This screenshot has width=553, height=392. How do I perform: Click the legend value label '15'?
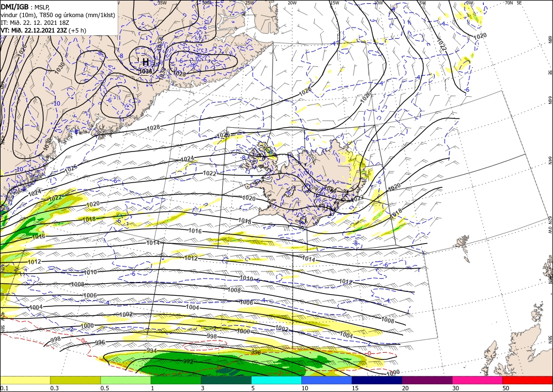(x=355, y=388)
